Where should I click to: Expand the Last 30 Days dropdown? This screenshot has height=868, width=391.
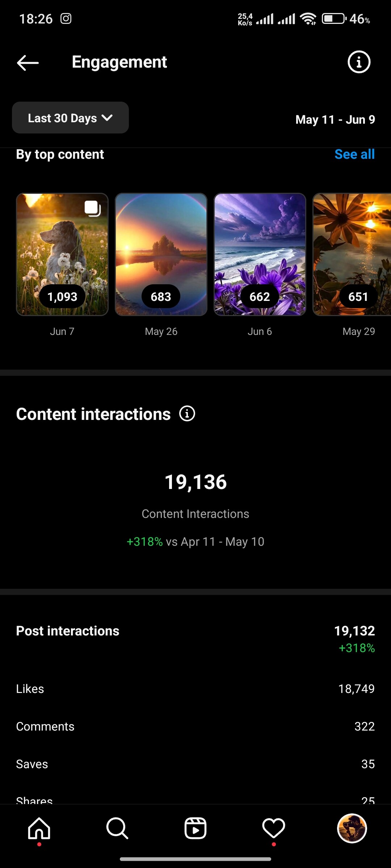tap(70, 118)
